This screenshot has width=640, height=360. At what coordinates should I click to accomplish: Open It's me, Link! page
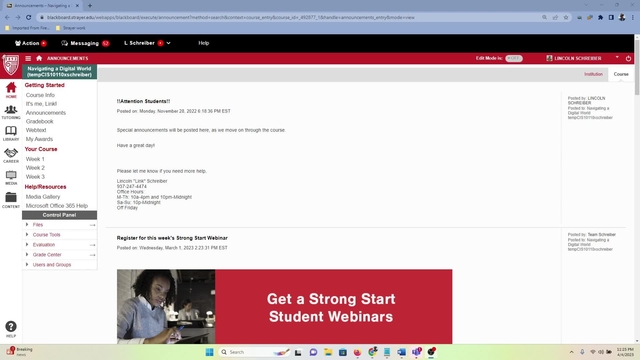(41, 104)
